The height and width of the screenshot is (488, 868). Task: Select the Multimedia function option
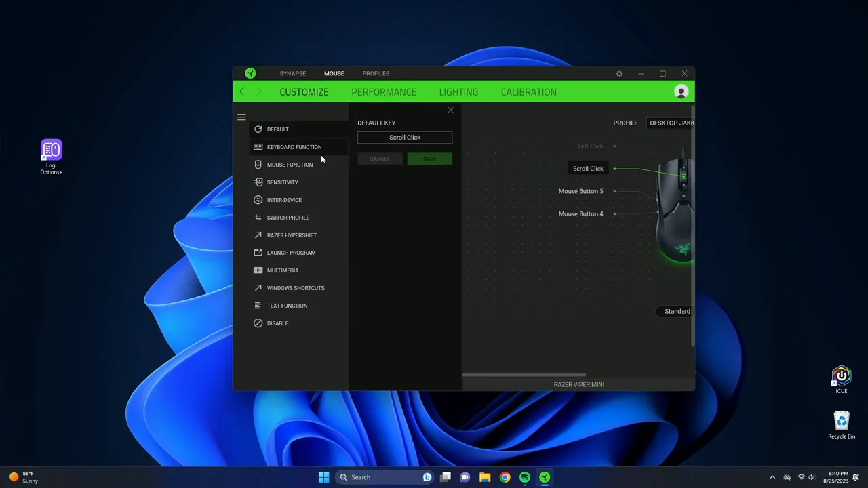pyautogui.click(x=283, y=270)
